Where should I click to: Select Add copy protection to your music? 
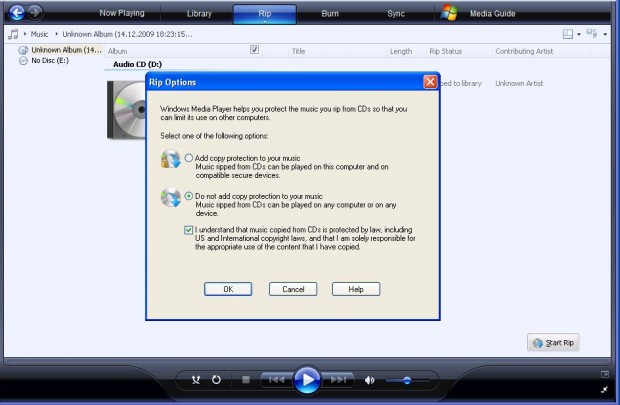point(189,158)
